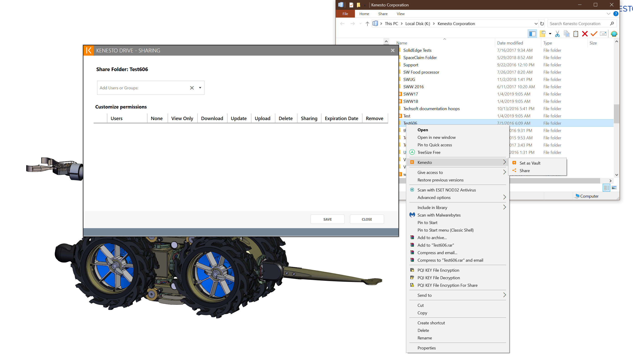This screenshot has width=633, height=364.
Task: Open the Share ribbon tab in Explorer
Action: click(x=382, y=14)
